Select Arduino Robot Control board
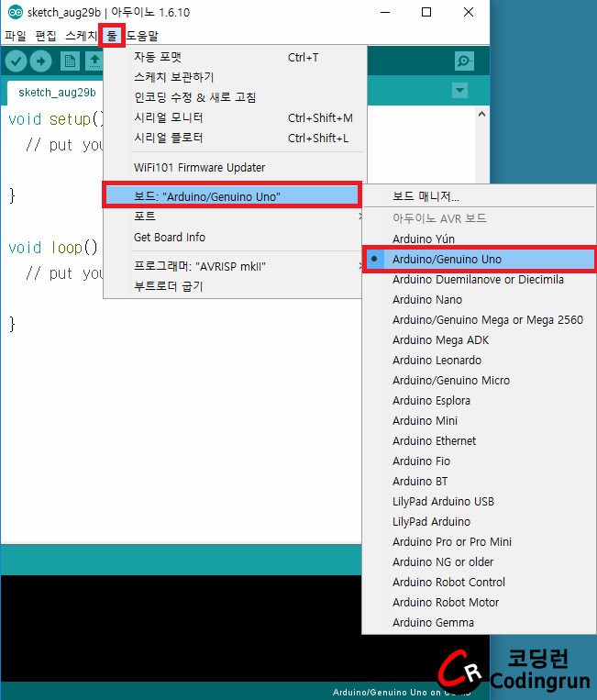The width and height of the screenshot is (597, 700). (480, 583)
